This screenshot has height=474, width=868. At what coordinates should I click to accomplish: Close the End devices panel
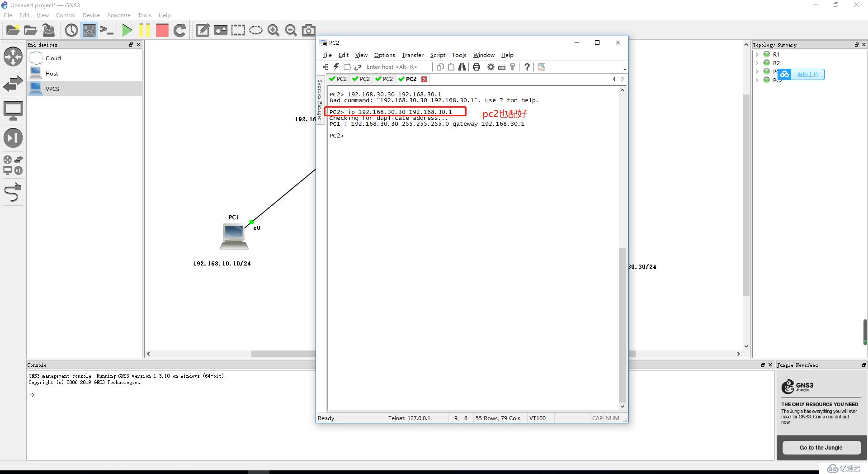(x=138, y=45)
